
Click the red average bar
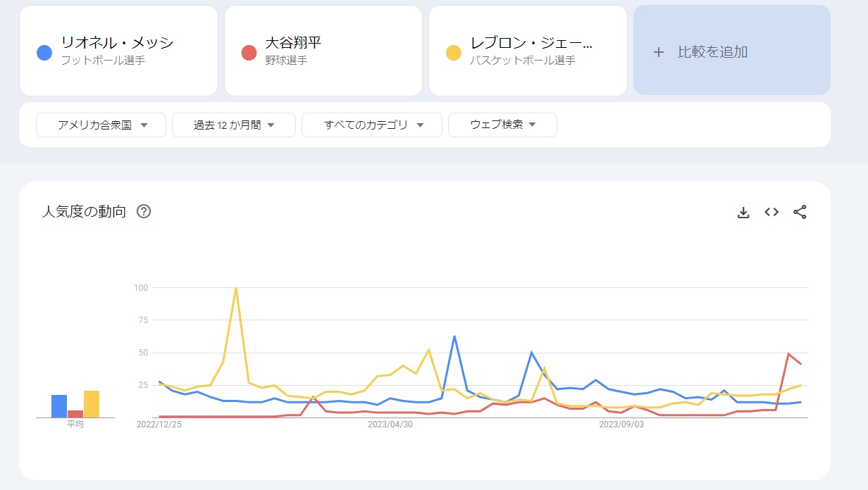pyautogui.click(x=75, y=414)
